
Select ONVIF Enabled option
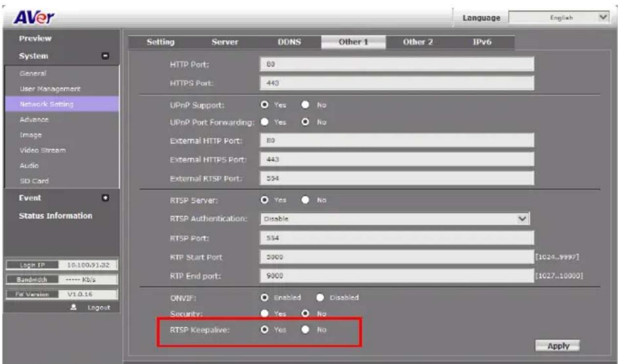point(264,297)
